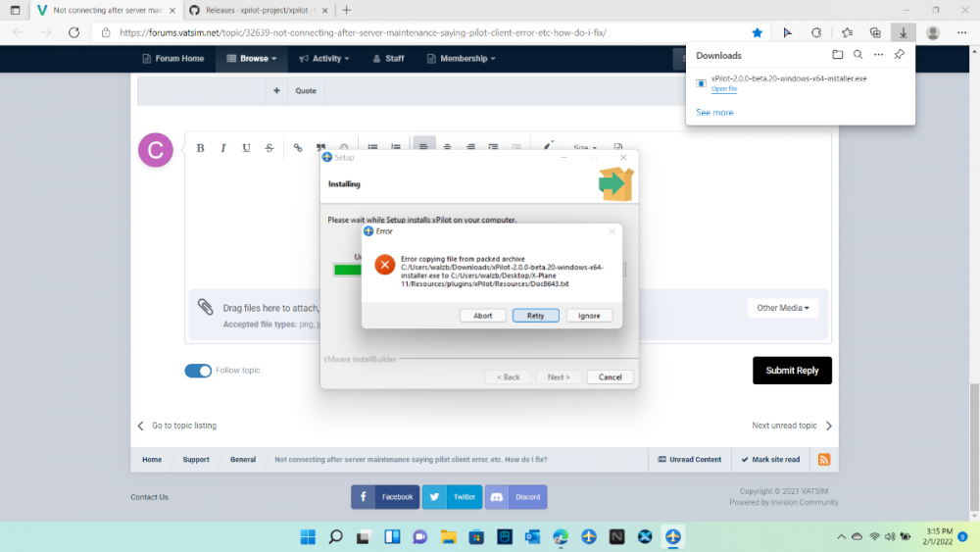
Task: Click the align left editor icon
Action: (x=423, y=147)
